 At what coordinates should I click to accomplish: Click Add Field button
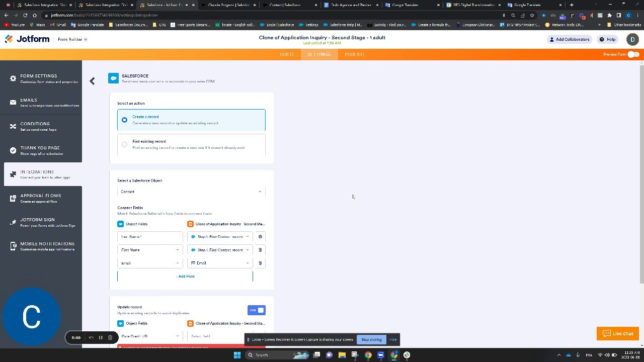click(x=185, y=276)
